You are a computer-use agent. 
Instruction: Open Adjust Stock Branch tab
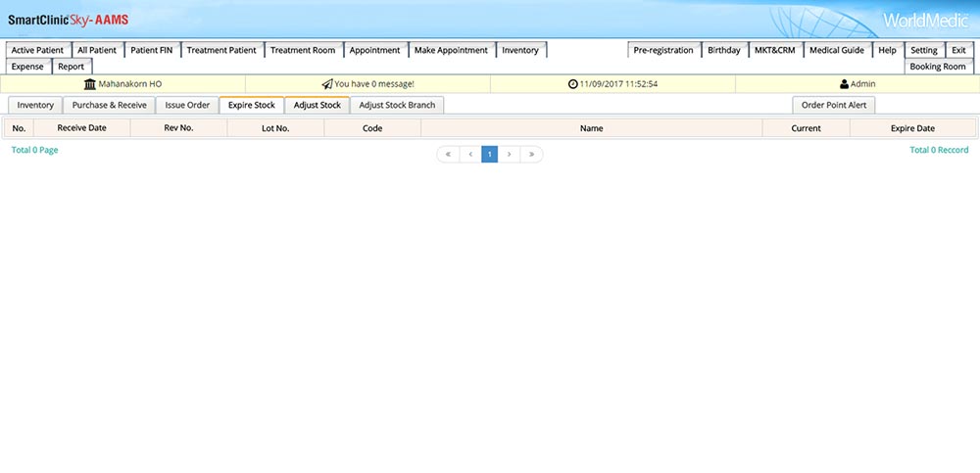coord(397,105)
